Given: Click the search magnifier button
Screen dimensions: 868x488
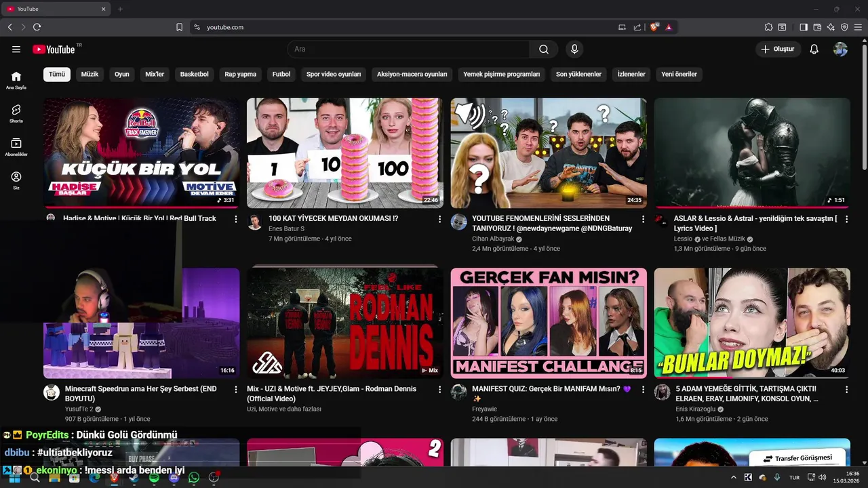Looking at the screenshot, I should pos(544,49).
